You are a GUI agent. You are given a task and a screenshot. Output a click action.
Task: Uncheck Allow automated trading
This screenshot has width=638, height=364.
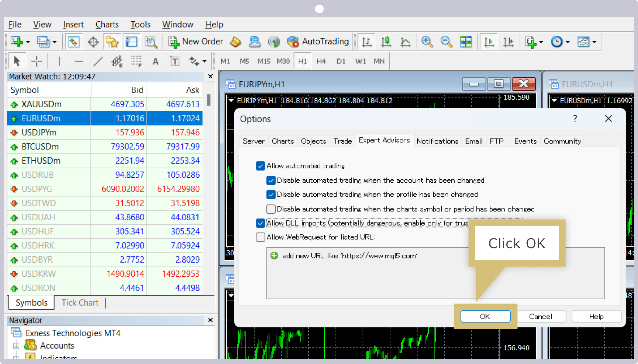click(x=261, y=166)
